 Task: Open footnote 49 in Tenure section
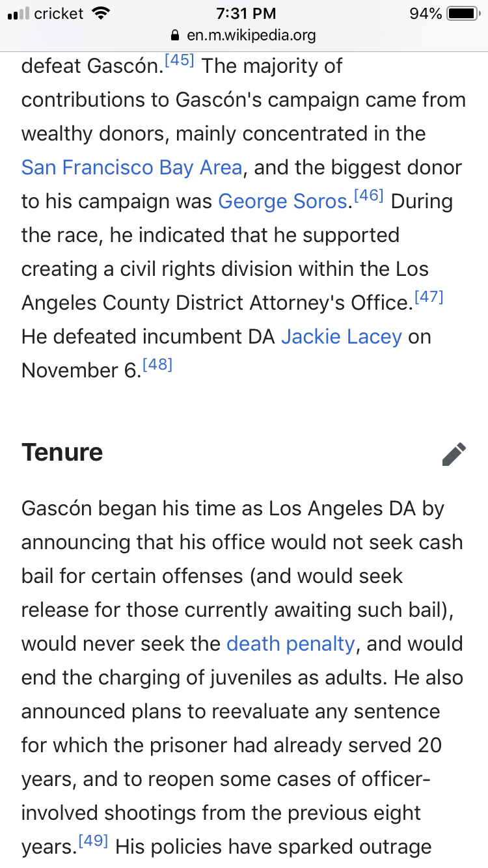(x=94, y=842)
